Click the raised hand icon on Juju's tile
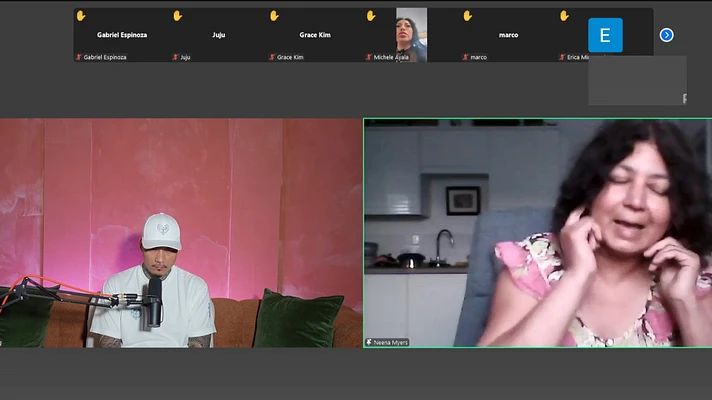Screen dimensions: 712x400 click(x=178, y=16)
